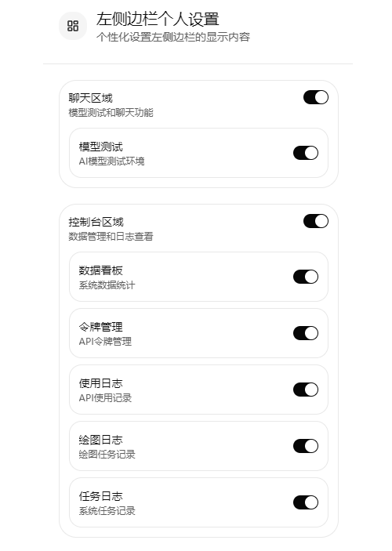The image size is (392, 551).
Task: Toggle the 聊天区域 section switch
Action: click(316, 97)
